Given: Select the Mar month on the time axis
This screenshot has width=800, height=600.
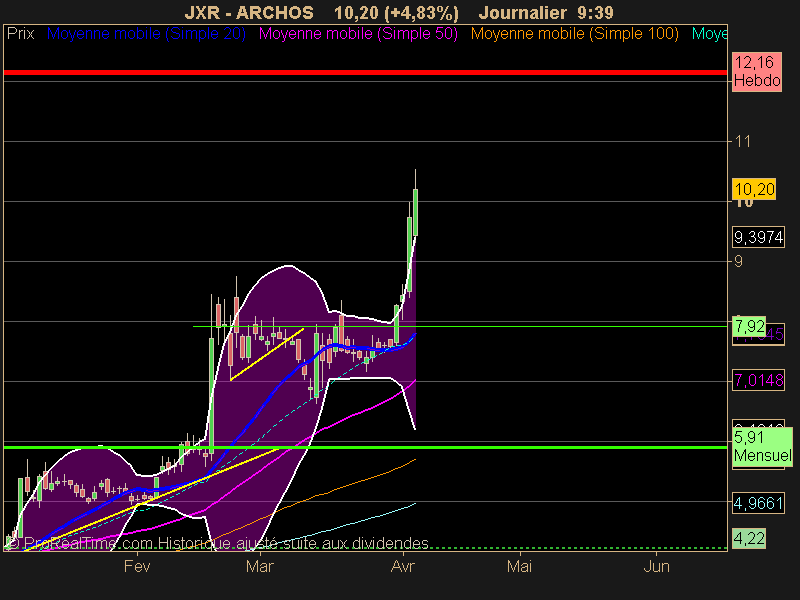Looking at the screenshot, I should point(260,566).
